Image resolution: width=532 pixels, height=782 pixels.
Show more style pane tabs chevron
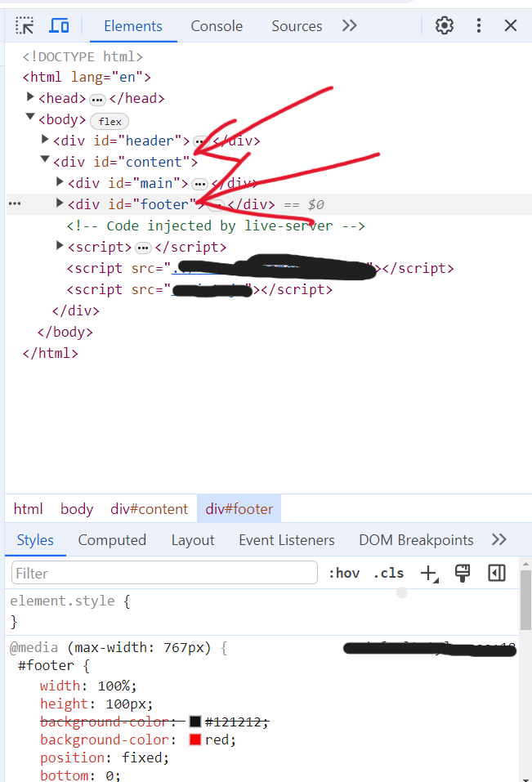[499, 539]
